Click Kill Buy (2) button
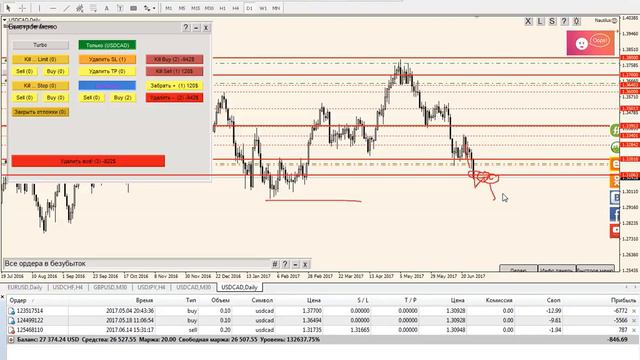The image size is (640, 360). coord(174,59)
